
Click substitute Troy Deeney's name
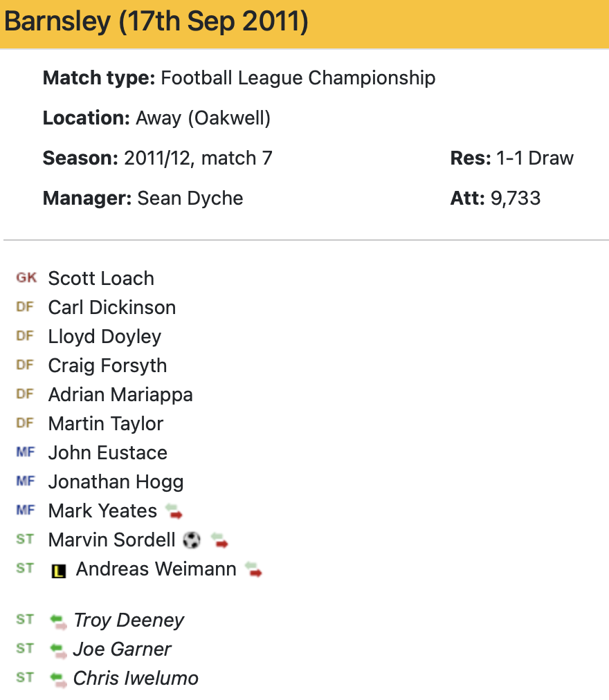point(129,620)
